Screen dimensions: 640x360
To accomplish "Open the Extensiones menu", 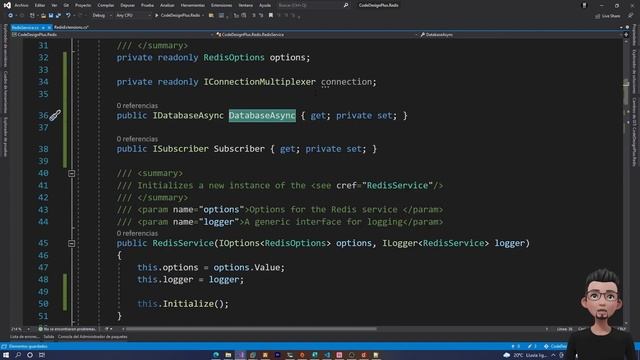I will coord(222,5).
